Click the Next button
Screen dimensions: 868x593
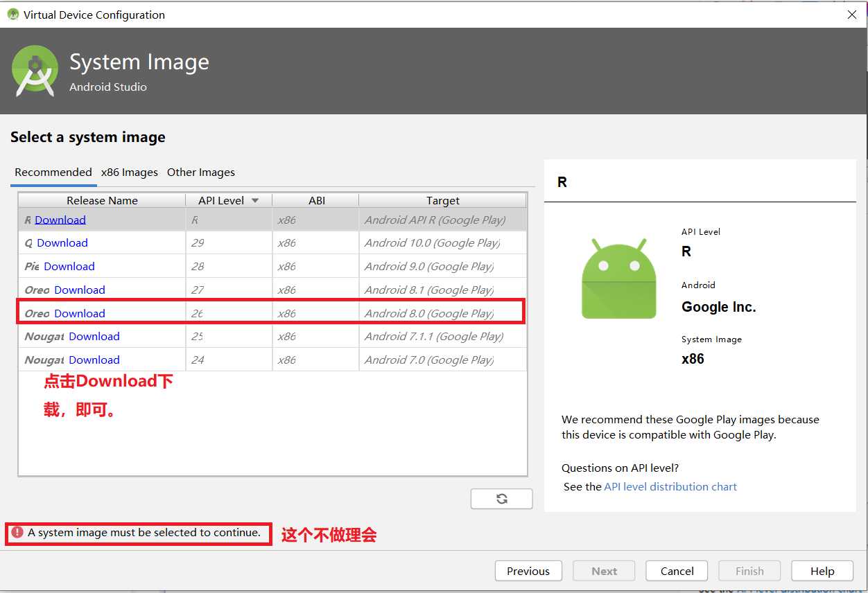point(604,571)
